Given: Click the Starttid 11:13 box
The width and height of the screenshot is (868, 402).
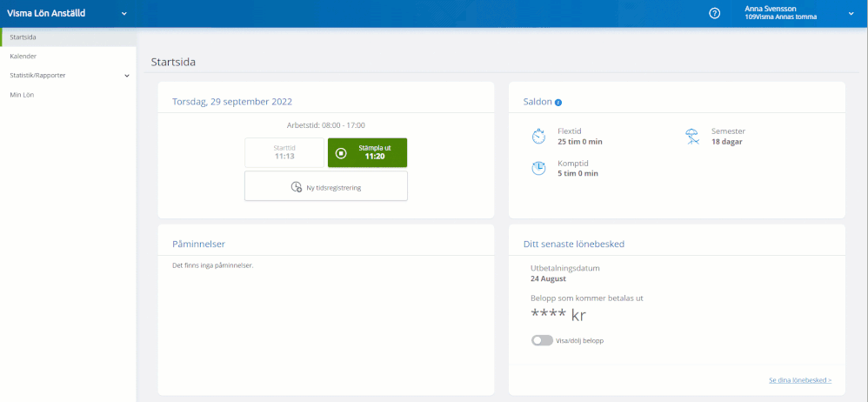Looking at the screenshot, I should 284,152.
